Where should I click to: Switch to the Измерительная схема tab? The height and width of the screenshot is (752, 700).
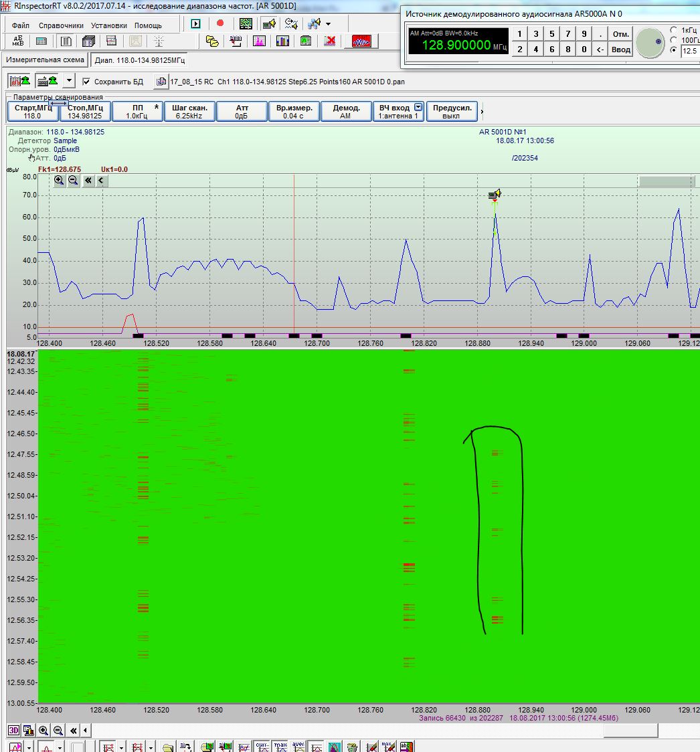[45, 60]
